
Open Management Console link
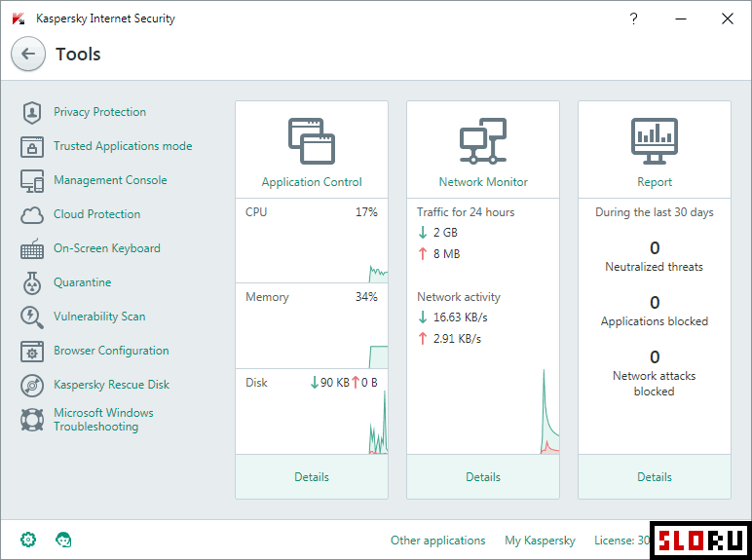[x=110, y=180]
